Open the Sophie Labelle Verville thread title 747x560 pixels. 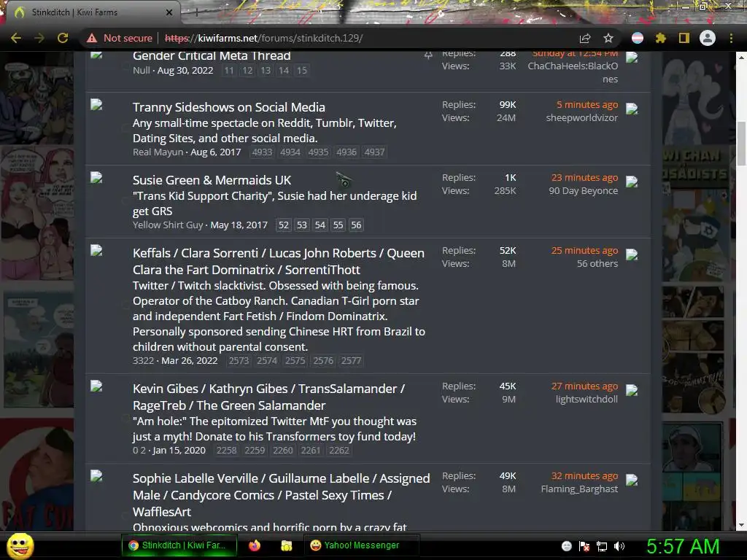[281, 495]
